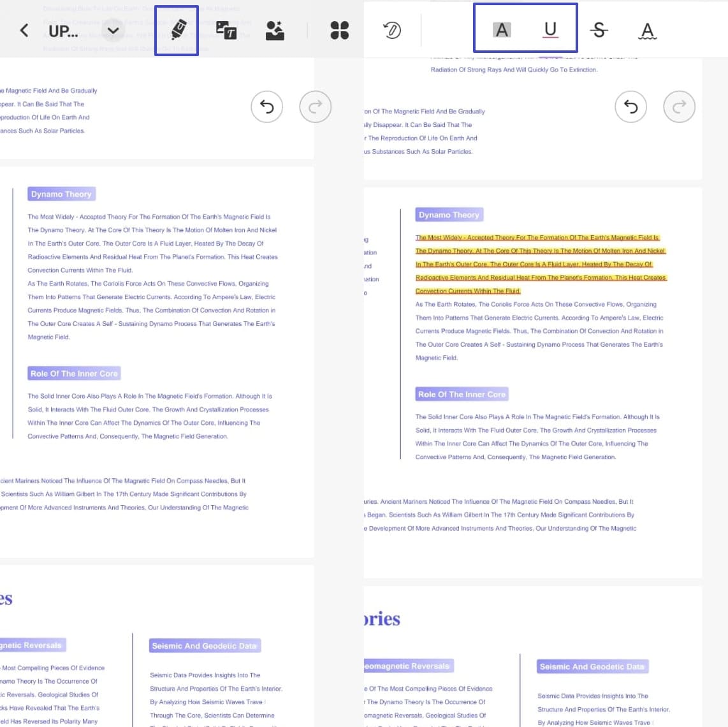The height and width of the screenshot is (727, 728).
Task: Open the image text recognition tool
Action: (x=227, y=30)
